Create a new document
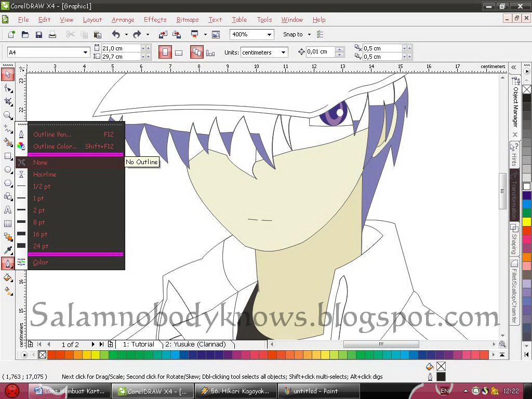Viewport: 532px width, 399px height. pos(11,34)
